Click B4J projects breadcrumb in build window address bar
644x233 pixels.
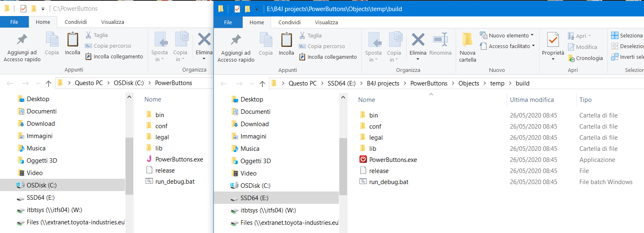(x=383, y=83)
